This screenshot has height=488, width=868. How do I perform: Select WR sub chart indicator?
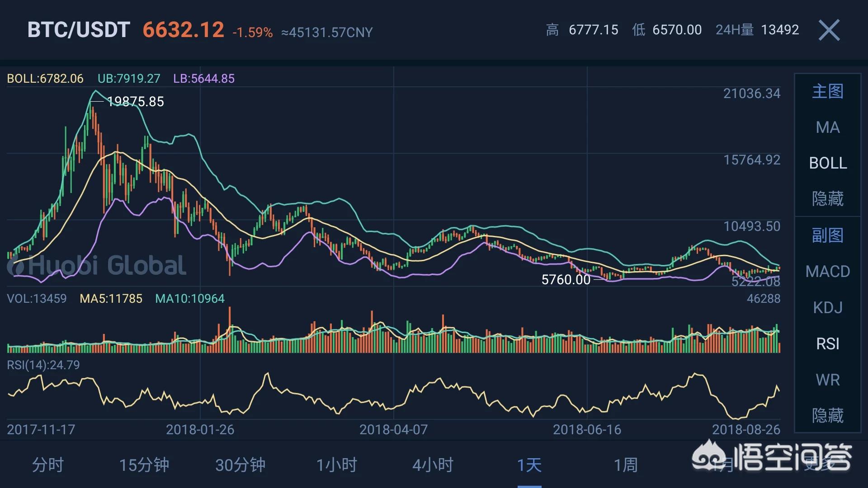[828, 380]
